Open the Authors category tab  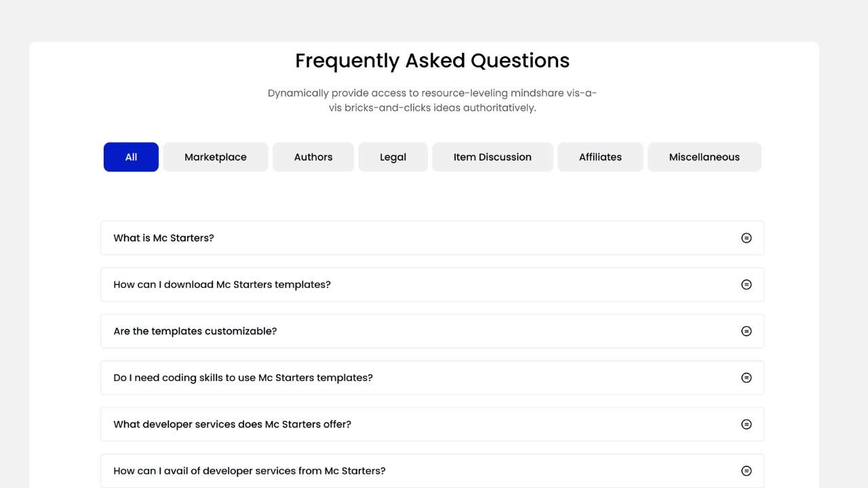pos(313,157)
